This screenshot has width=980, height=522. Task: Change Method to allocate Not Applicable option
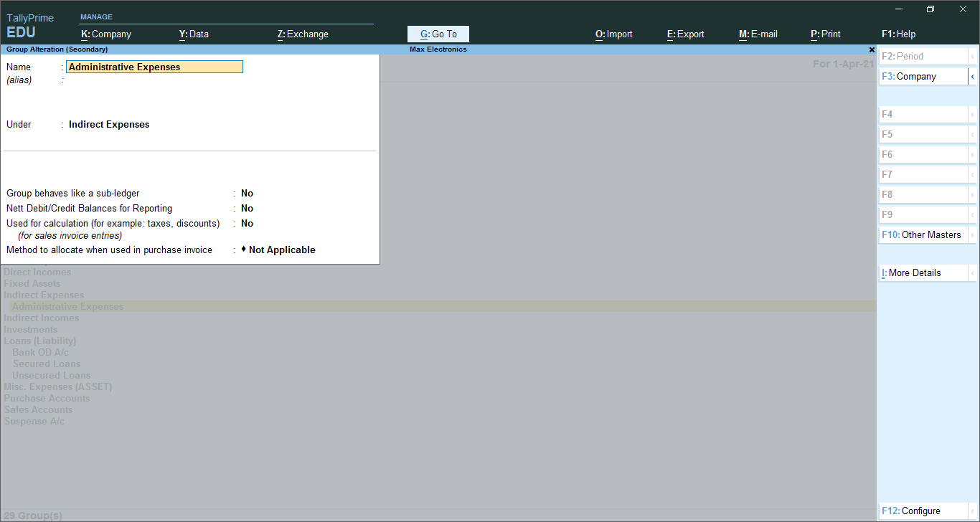click(x=278, y=250)
